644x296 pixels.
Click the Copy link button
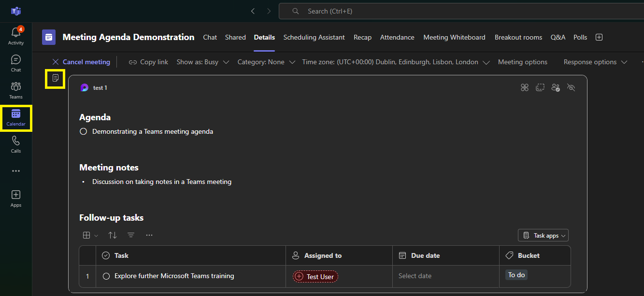click(148, 62)
